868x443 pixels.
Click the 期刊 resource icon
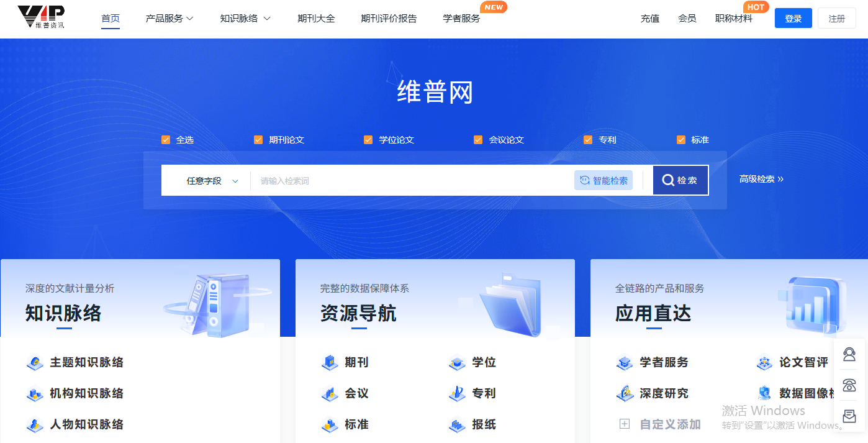[330, 362]
